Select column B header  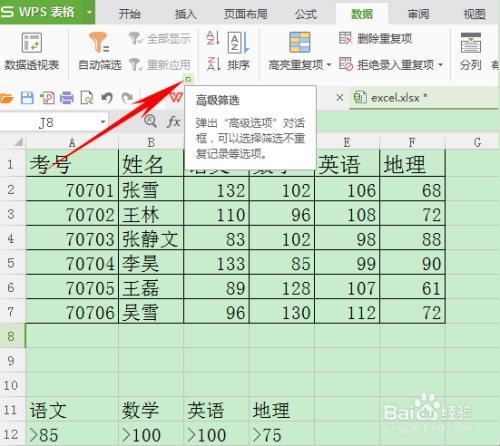(x=151, y=142)
